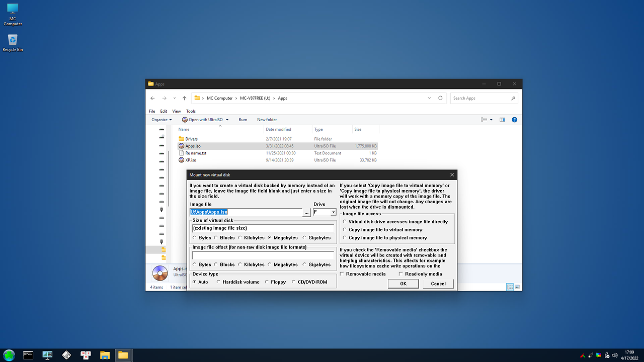Click the network monitor taskbar icon
This screenshot has width=644, height=362.
(48, 355)
